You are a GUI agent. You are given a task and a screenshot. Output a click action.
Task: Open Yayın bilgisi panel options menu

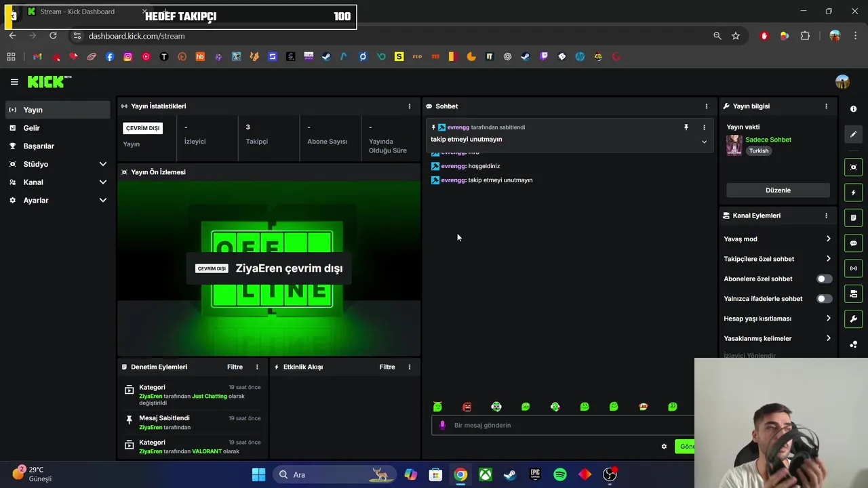[826, 106]
